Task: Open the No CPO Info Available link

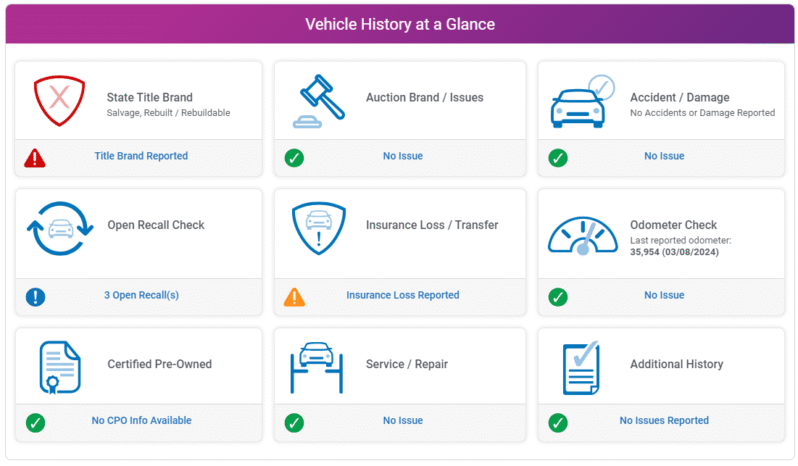Action: [x=141, y=421]
